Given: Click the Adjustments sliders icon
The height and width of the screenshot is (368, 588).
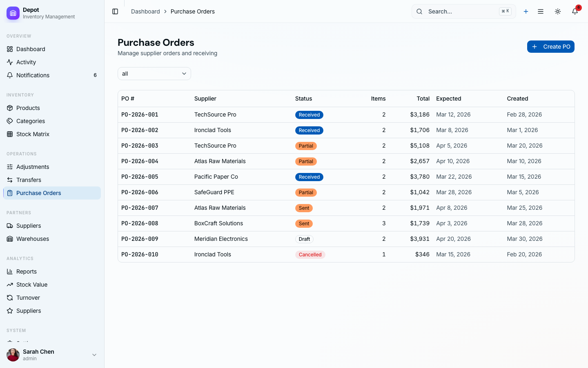Looking at the screenshot, I should pyautogui.click(x=10, y=167).
